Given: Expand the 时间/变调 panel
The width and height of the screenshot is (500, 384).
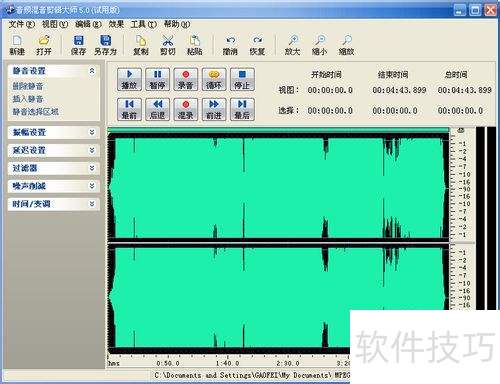Looking at the screenshot, I should click(54, 204).
